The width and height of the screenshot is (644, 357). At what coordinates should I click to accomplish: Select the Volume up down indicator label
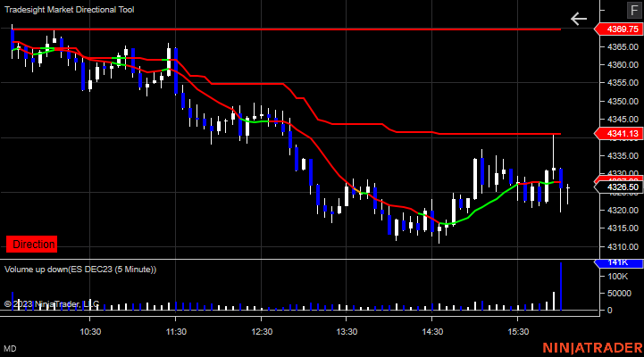click(80, 270)
